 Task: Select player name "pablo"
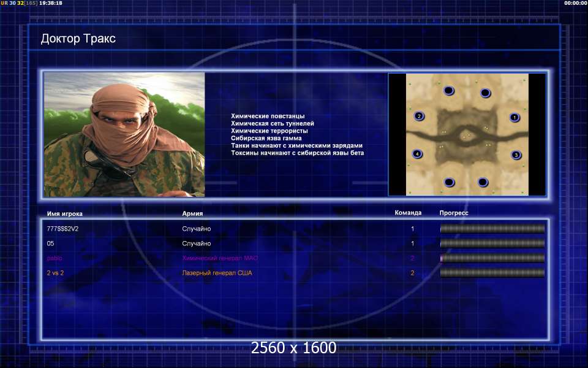[x=55, y=258]
